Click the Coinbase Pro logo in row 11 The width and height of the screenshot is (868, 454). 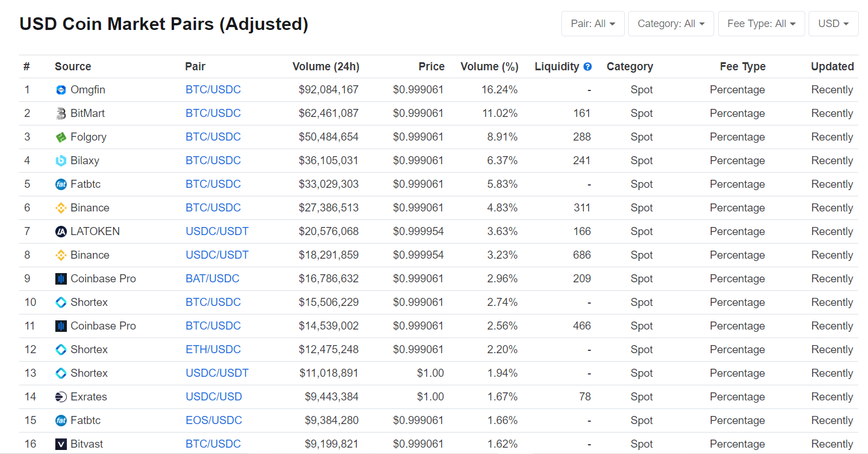tap(61, 326)
